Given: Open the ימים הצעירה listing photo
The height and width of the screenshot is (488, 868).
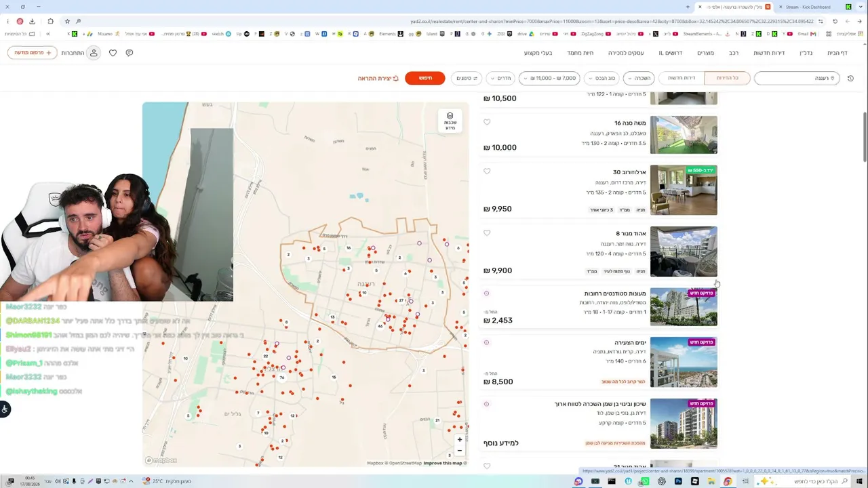Looking at the screenshot, I should click(684, 362).
